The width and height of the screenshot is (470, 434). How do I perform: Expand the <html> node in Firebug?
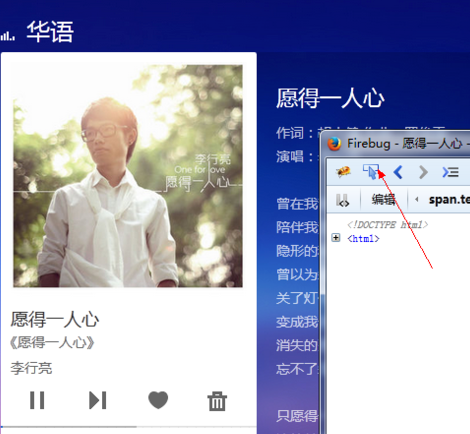[336, 238]
